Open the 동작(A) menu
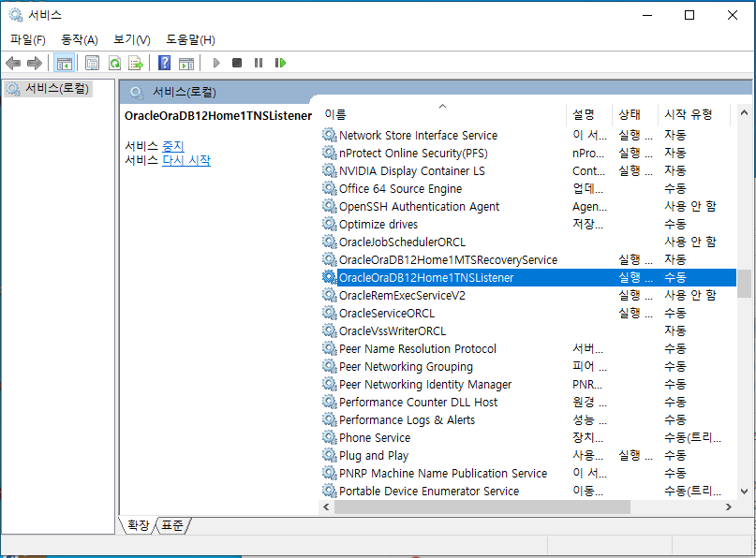756x558 pixels. coord(80,39)
